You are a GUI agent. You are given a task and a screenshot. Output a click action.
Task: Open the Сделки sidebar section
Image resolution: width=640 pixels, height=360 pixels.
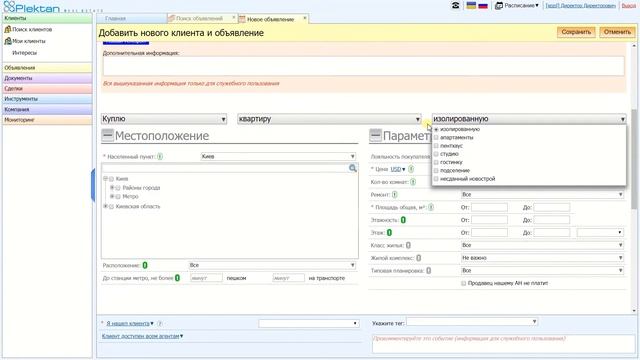47,89
